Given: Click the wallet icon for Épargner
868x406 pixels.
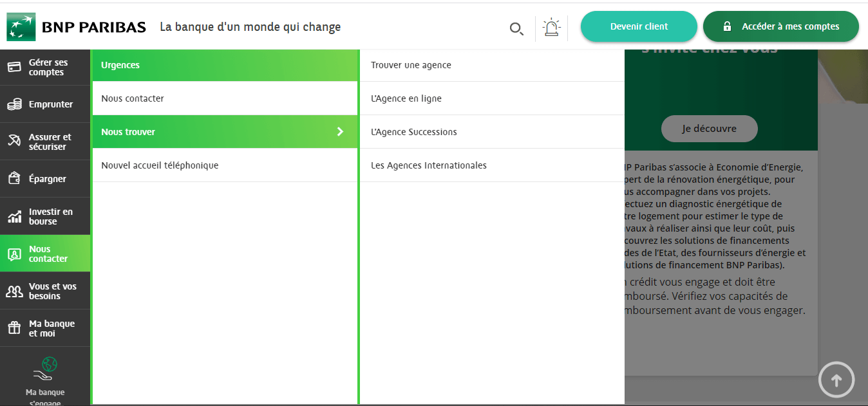Looking at the screenshot, I should click(14, 179).
